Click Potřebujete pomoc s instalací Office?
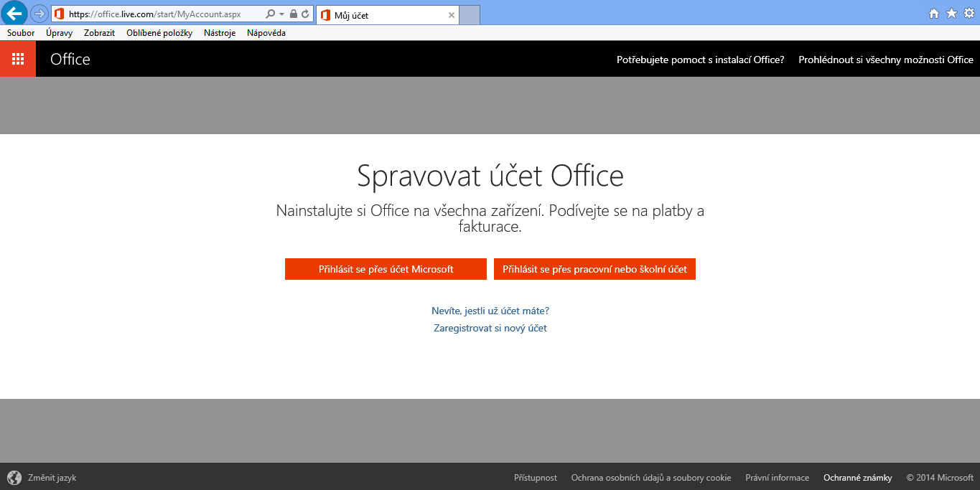The image size is (980, 490). click(x=700, y=60)
